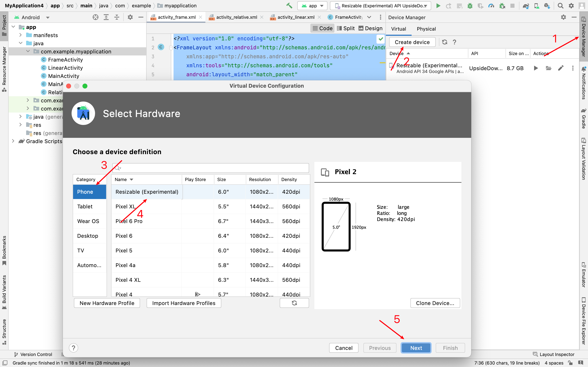This screenshot has height=367, width=588.
Task: Switch editor to Split view mode
Action: pos(346,28)
